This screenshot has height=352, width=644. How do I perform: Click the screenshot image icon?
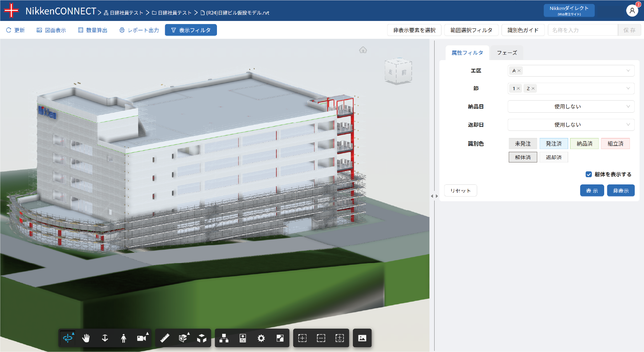tap(362, 338)
